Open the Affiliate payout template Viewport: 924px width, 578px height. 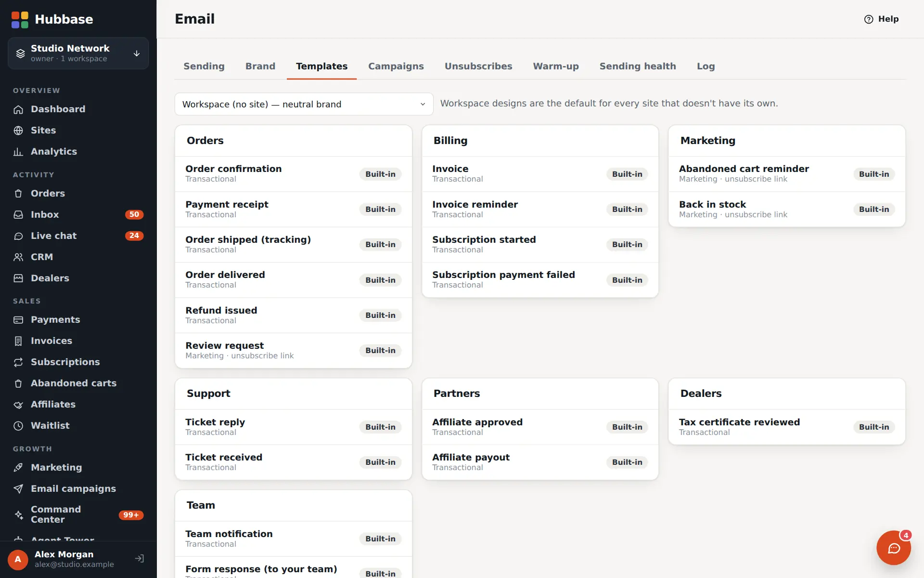540,462
